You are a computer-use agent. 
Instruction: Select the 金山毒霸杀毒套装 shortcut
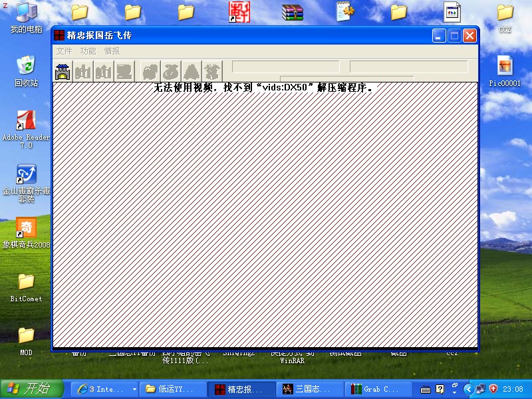pyautogui.click(x=26, y=184)
